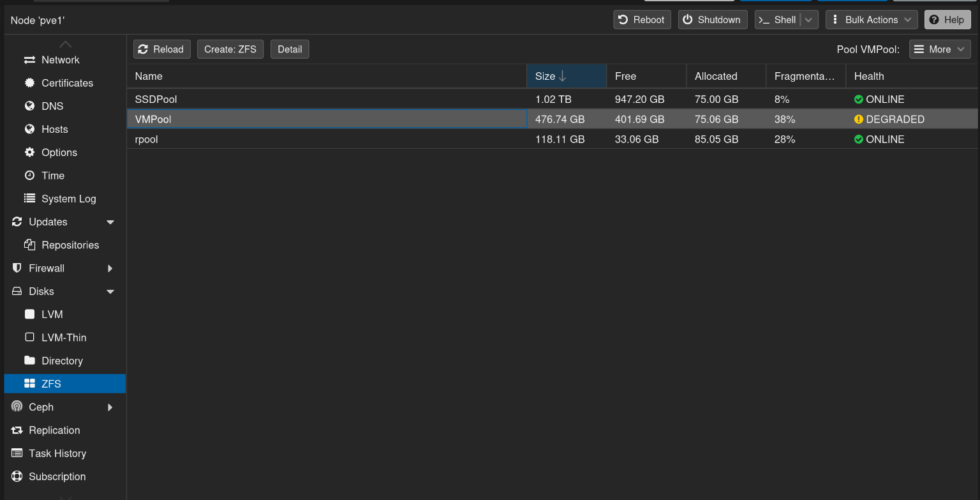Click the Hosts globe icon

29,129
